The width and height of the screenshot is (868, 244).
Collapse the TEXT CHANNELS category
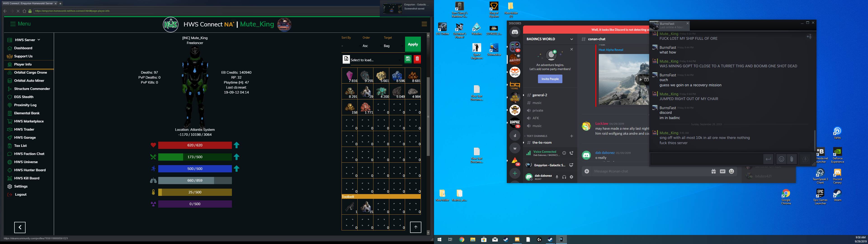(537, 136)
